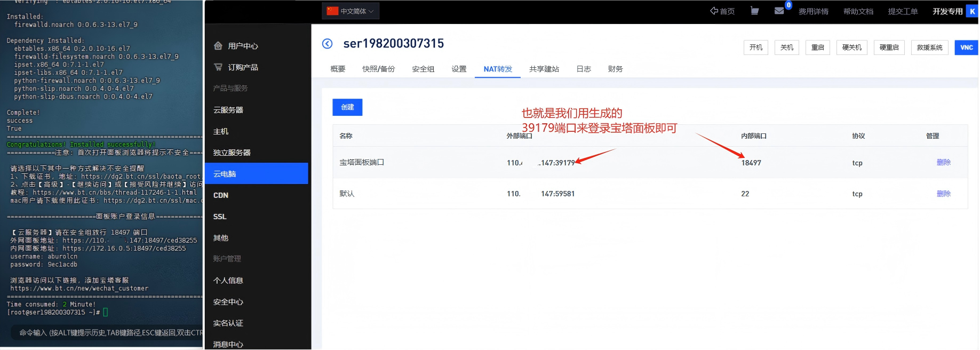Click the back arrow beside ser198200307315

click(x=327, y=44)
